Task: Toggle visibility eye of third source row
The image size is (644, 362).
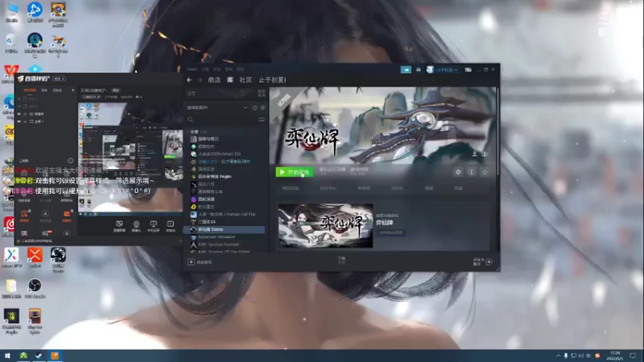Action: point(19,114)
